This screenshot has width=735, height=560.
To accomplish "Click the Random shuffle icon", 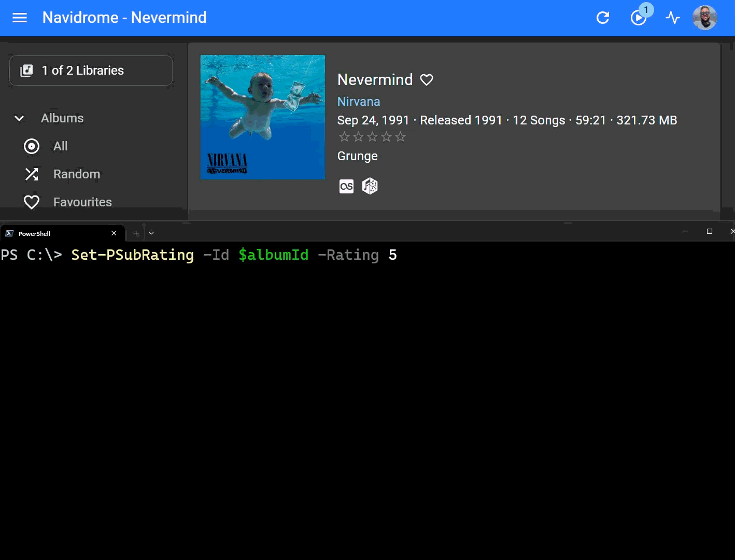I will (x=32, y=174).
